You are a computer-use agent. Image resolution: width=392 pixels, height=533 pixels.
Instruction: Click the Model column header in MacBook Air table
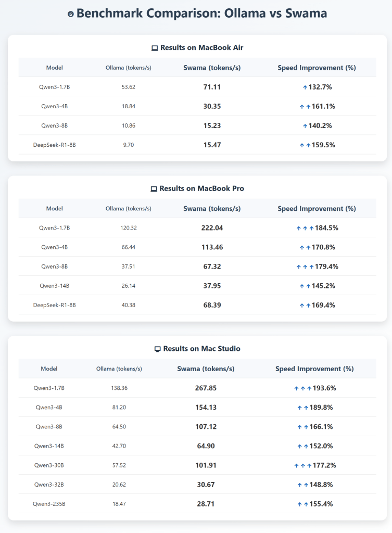click(x=54, y=68)
